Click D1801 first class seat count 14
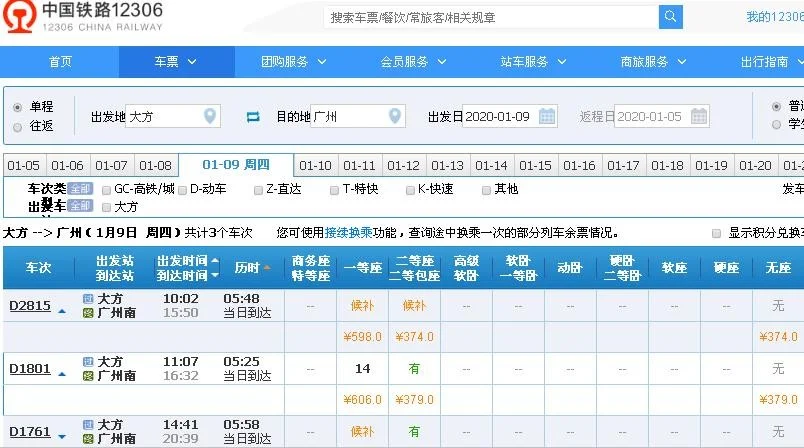The image size is (804, 448). (363, 369)
